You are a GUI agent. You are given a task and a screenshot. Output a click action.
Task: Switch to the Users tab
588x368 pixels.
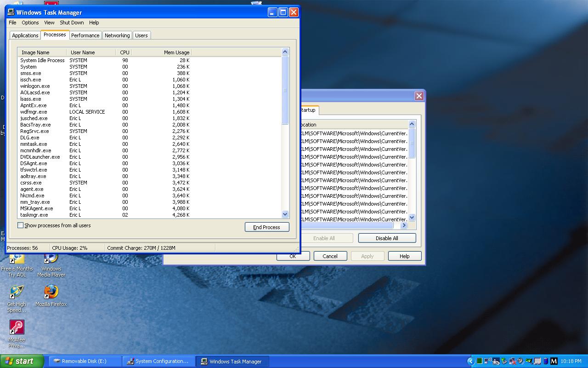point(141,35)
